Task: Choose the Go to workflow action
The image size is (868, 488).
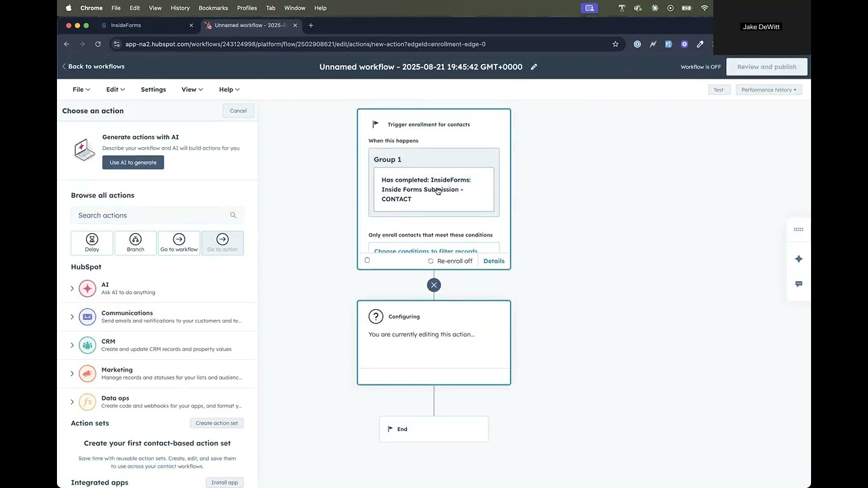Action: pos(179,243)
